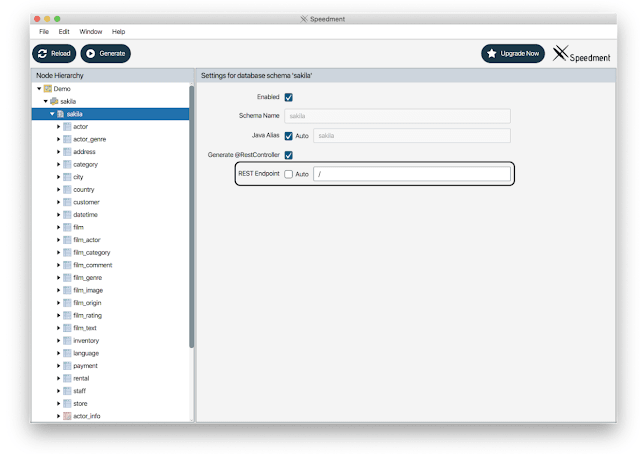Expand the store table node
This screenshot has width=640, height=454.
pyautogui.click(x=58, y=403)
